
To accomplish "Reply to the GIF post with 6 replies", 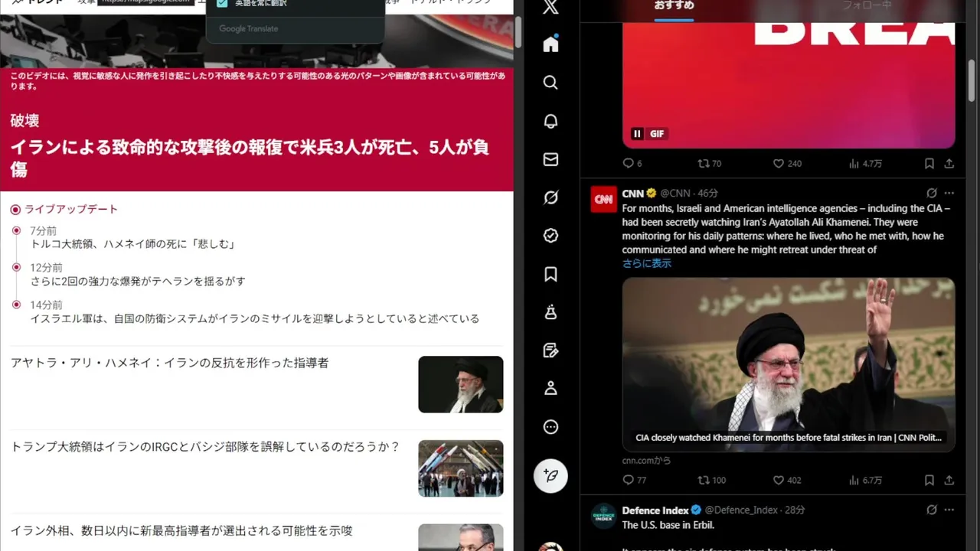I will [x=632, y=163].
